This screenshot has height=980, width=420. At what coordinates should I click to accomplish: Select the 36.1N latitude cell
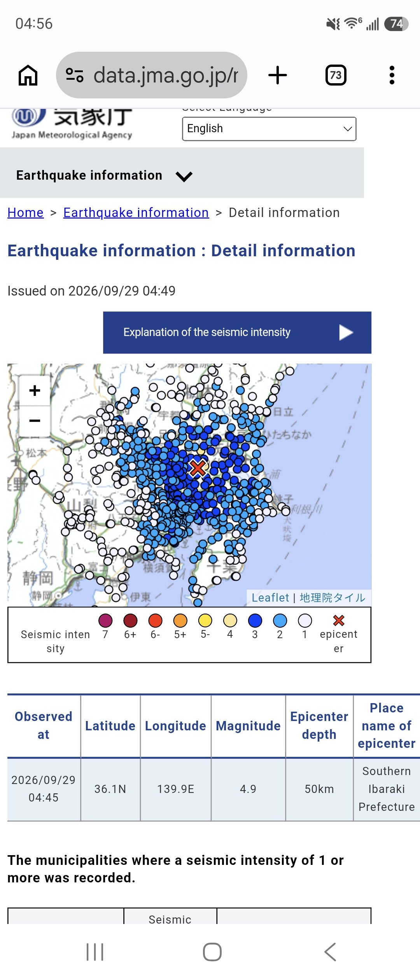[110, 789]
